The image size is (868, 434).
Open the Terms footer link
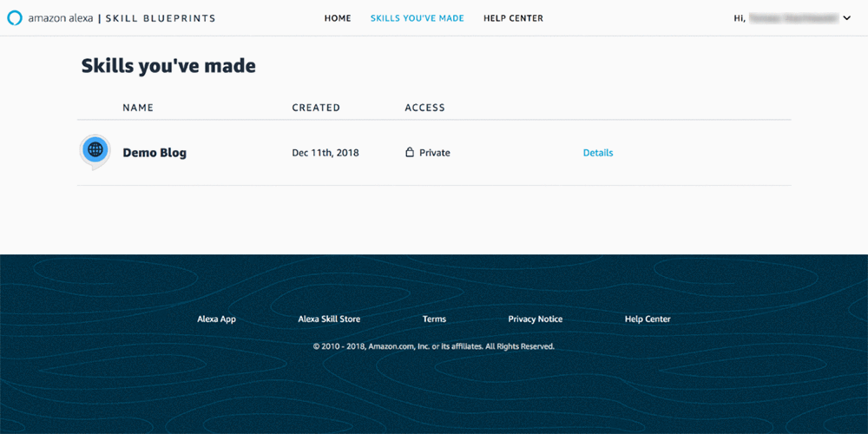pyautogui.click(x=434, y=319)
